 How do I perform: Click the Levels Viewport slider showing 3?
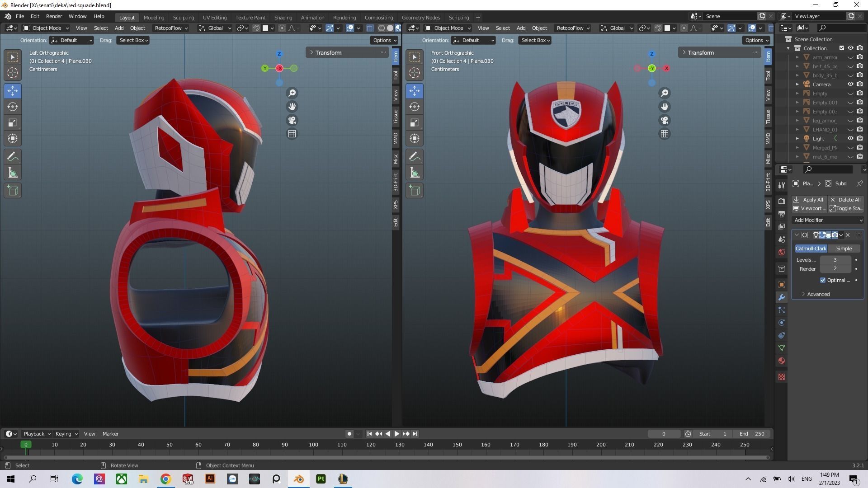pos(835,260)
